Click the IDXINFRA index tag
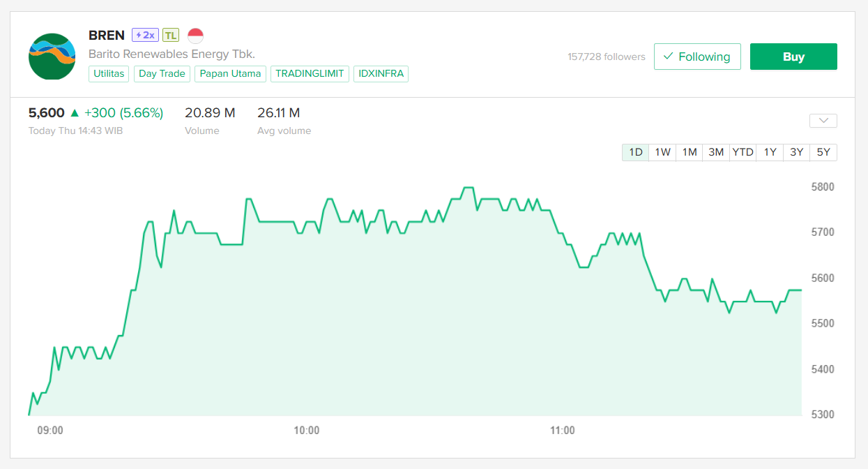Viewport: 868px width, 469px height. point(381,73)
